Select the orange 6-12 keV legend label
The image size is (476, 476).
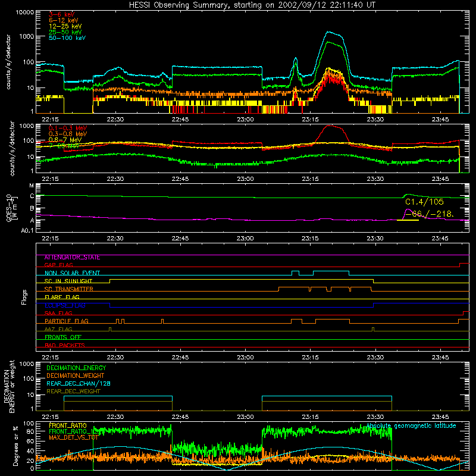tap(64, 20)
